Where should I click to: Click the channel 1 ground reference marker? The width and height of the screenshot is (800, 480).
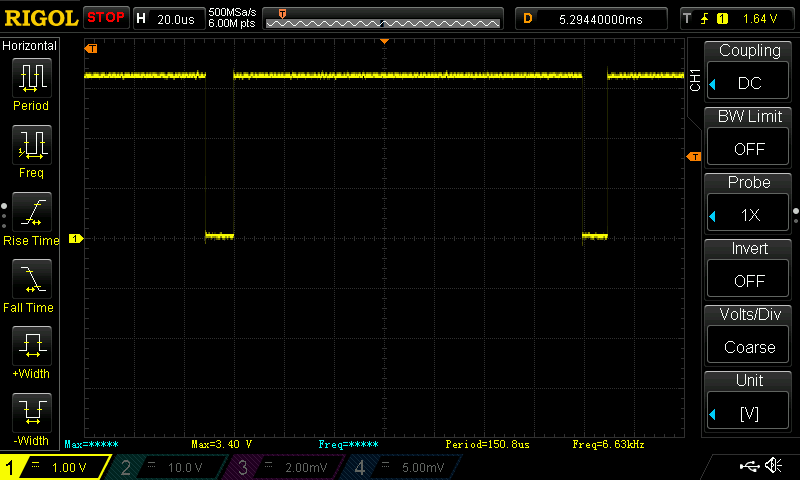[x=76, y=238]
